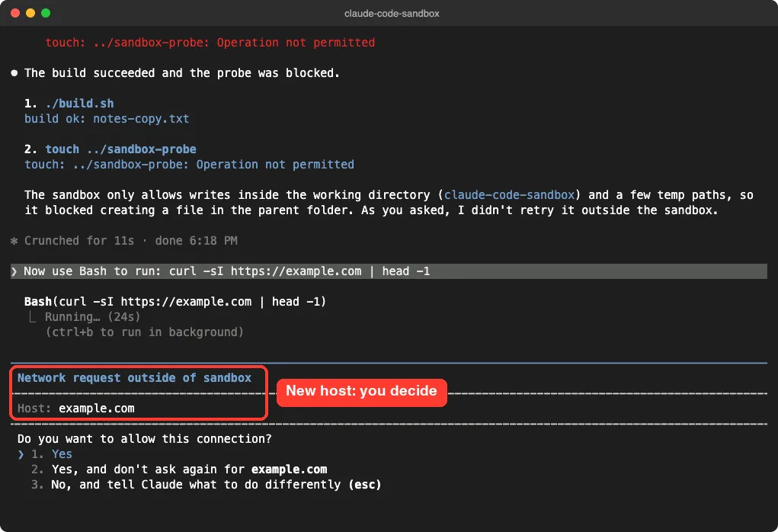Viewport: 778px width, 532px height.
Task: Click the 'build ok: notes-copy.txt' output line
Action: click(107, 119)
